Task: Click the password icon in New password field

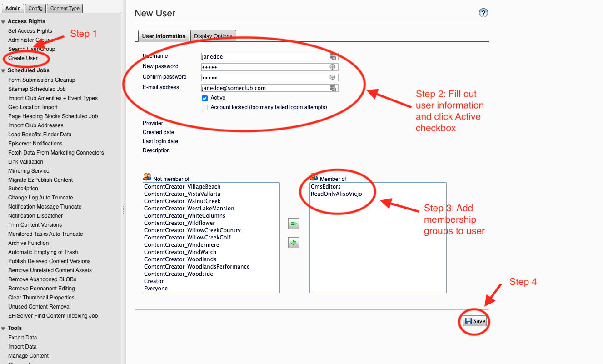Action: (x=333, y=67)
